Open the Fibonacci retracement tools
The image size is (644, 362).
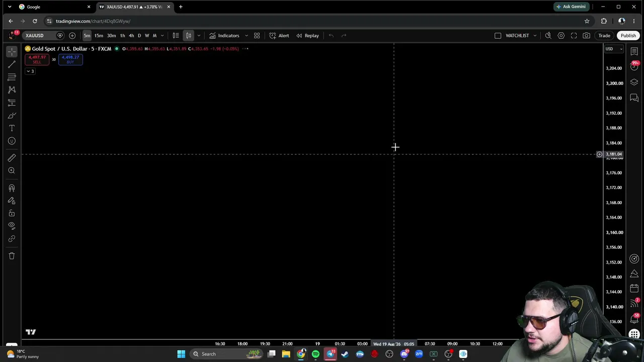[12, 77]
